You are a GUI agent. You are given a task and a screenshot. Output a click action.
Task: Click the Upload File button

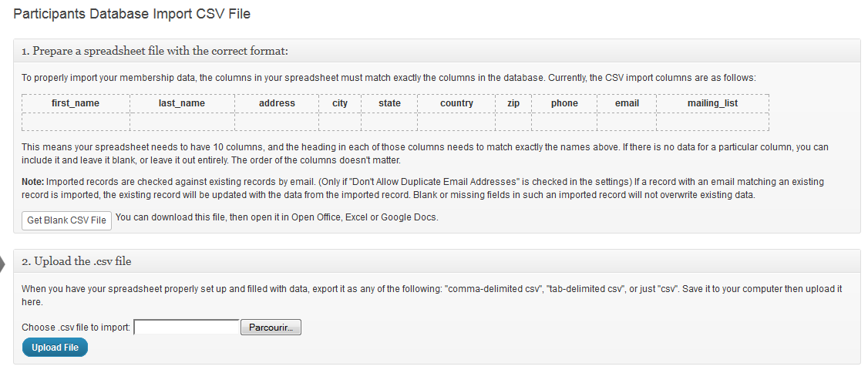coord(55,348)
